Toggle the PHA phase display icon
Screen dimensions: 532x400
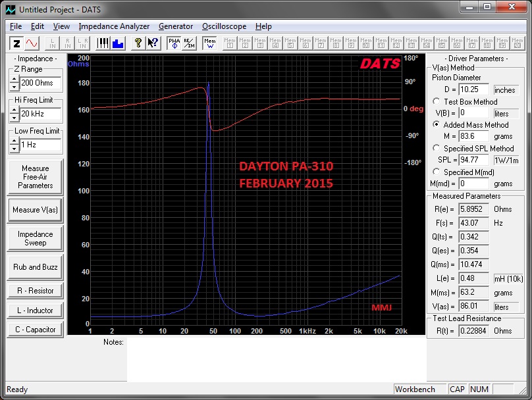[174, 43]
